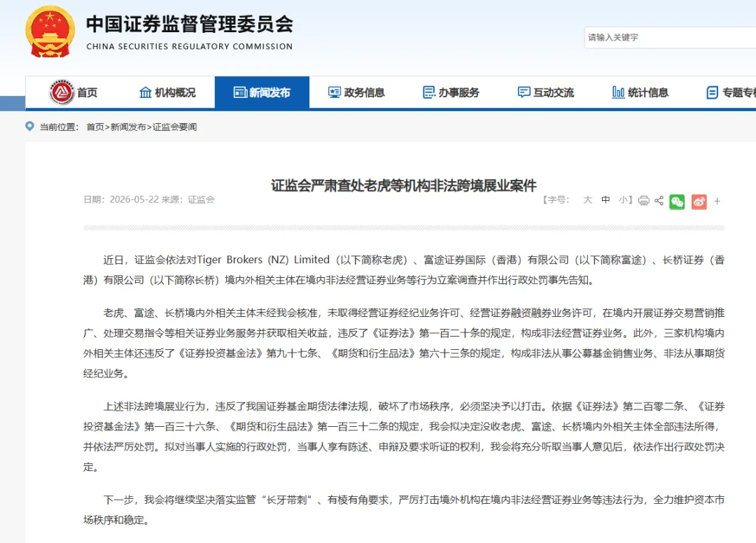
Task: Click the article title 证监会严肃查处老虎等机构非法跨境展业案件
Action: pos(404,185)
